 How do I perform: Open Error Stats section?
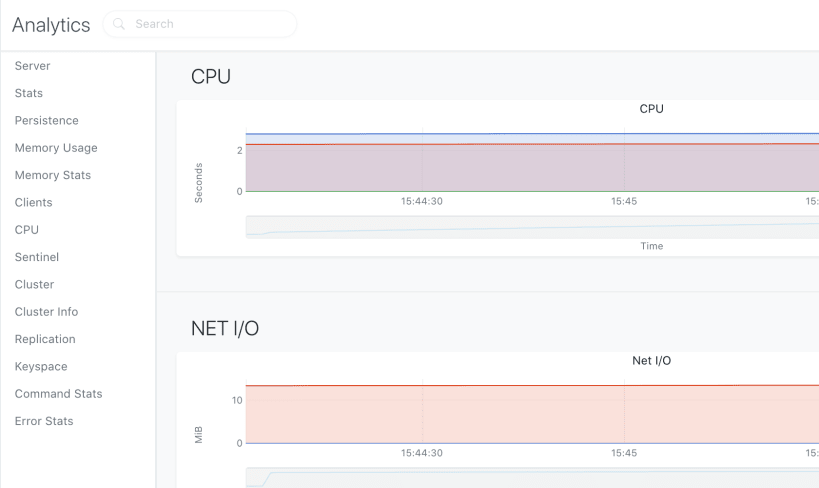click(x=44, y=421)
